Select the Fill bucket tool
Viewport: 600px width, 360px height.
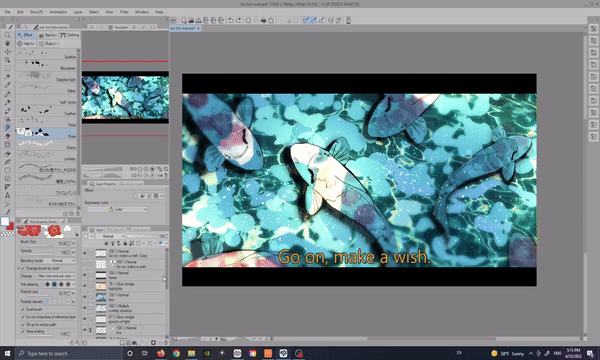[7, 153]
